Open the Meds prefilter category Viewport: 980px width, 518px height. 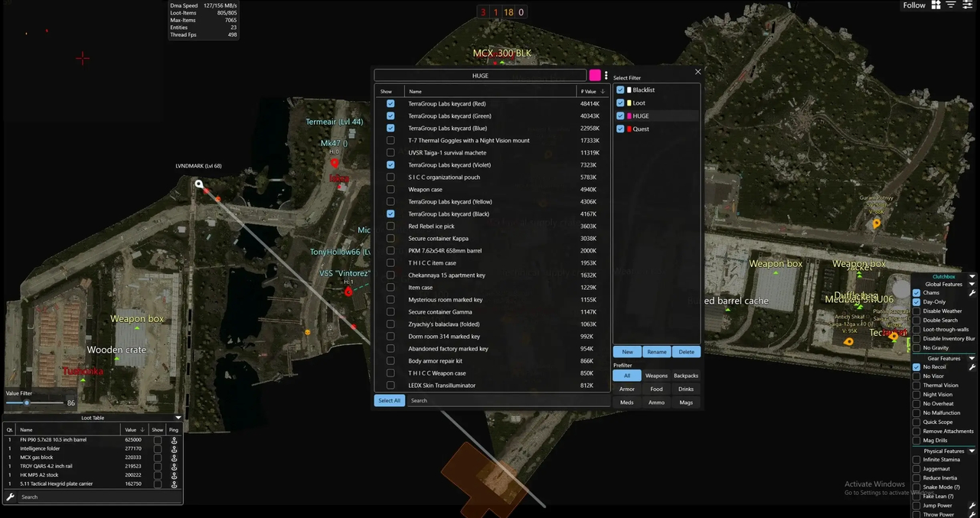(x=627, y=402)
